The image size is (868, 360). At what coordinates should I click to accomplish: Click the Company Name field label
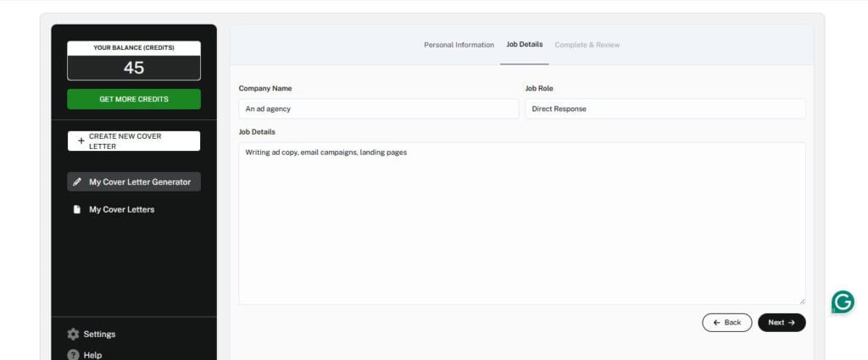pos(265,88)
